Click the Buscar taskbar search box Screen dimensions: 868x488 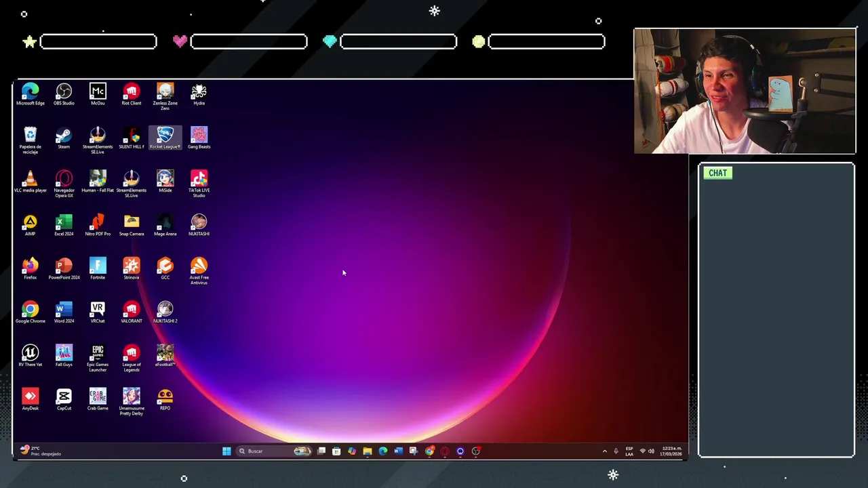pos(275,451)
